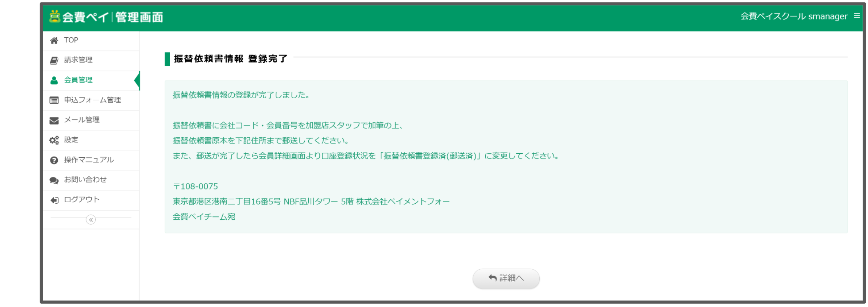Click the 振替依頼書情報の登録が完了しました message
Image resolution: width=868 pixels, height=307 pixels.
[x=241, y=95]
